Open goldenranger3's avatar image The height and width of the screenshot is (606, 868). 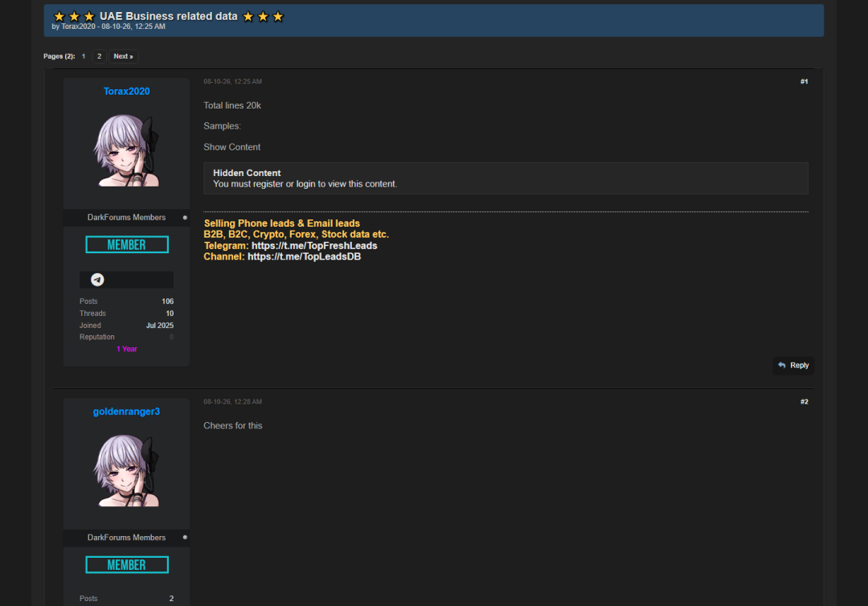point(127,470)
